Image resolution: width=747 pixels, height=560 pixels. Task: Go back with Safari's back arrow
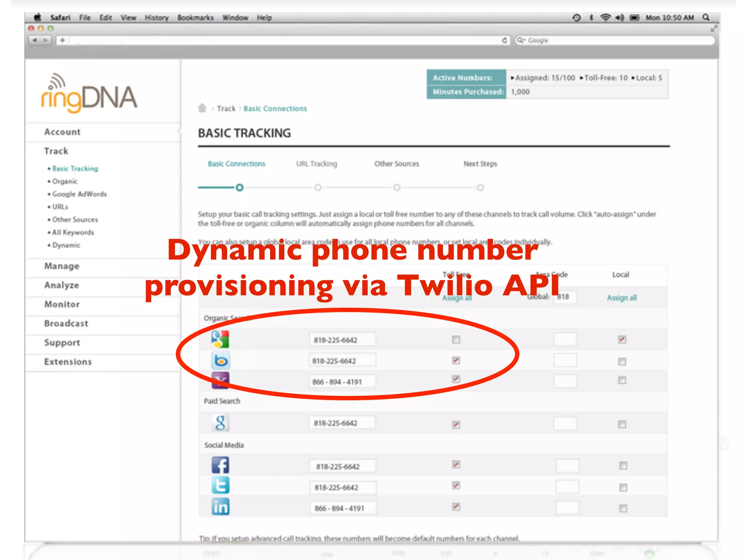(x=34, y=40)
